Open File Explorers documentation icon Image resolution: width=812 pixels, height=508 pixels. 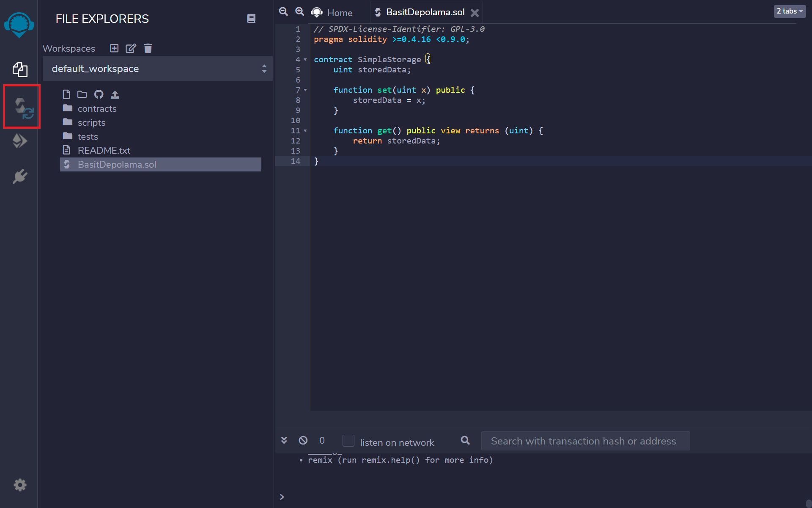251,19
